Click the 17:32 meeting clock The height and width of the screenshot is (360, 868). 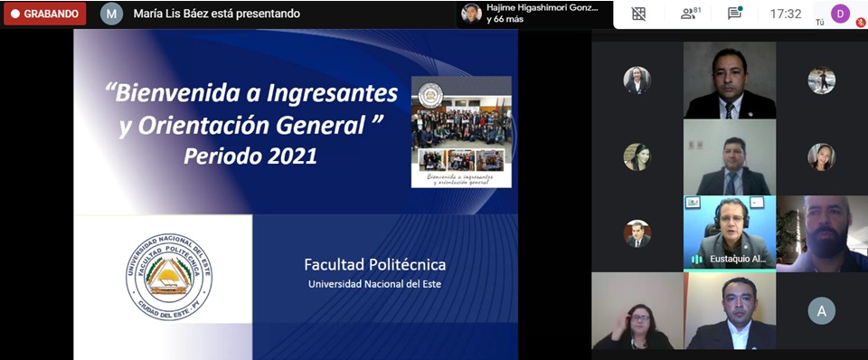point(786,14)
